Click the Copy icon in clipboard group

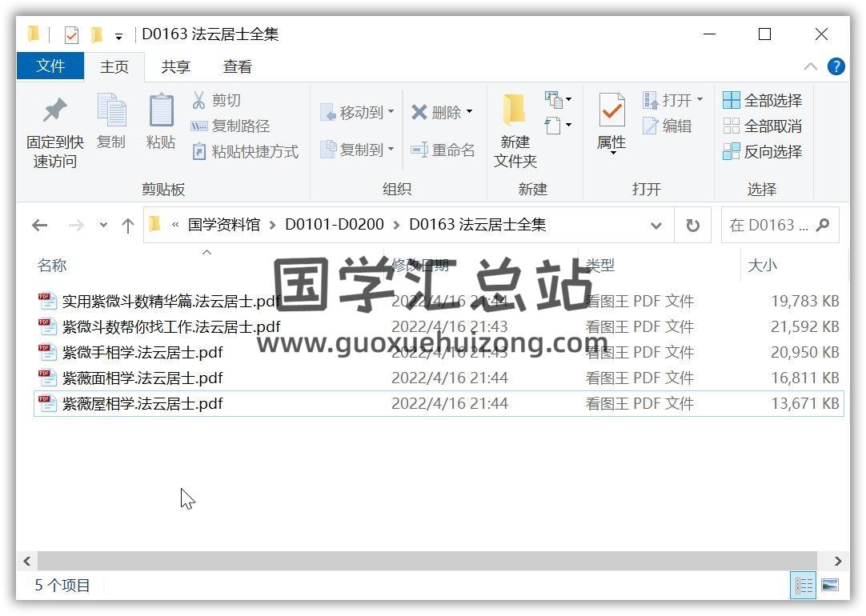111,110
